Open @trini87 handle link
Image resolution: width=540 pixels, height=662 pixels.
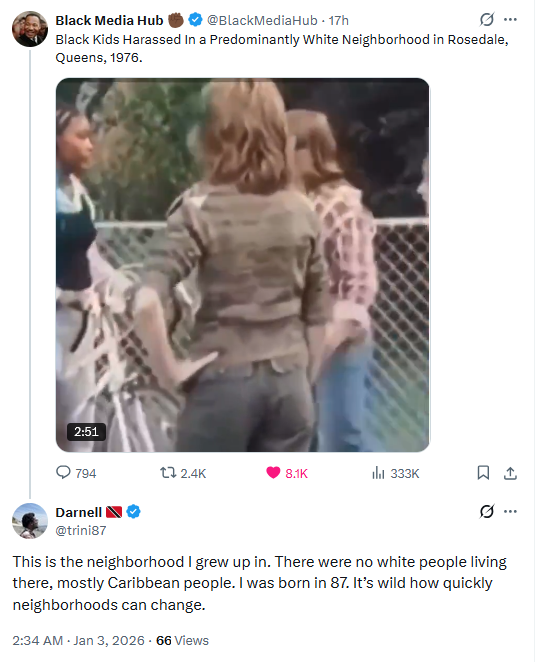(x=81, y=530)
